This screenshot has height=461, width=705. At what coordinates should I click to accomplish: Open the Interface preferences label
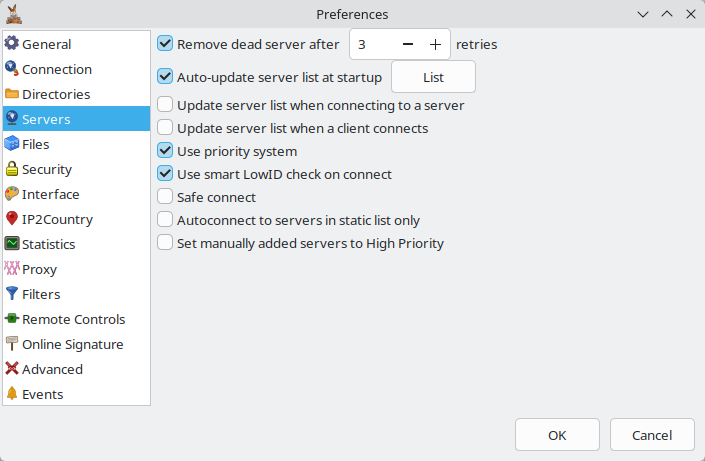pos(50,194)
